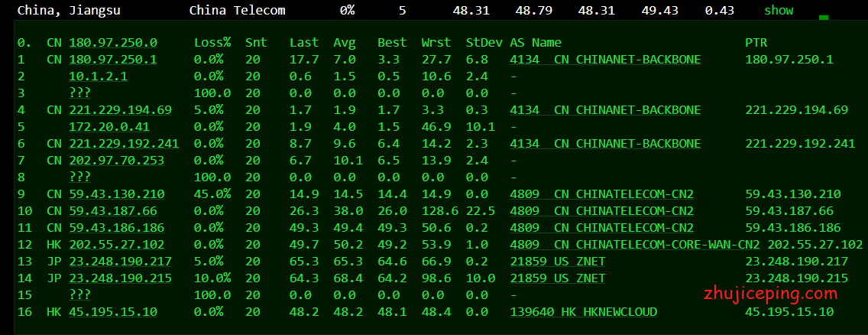Click the green "show" toggle link
The image size is (868, 335).
pos(779,11)
